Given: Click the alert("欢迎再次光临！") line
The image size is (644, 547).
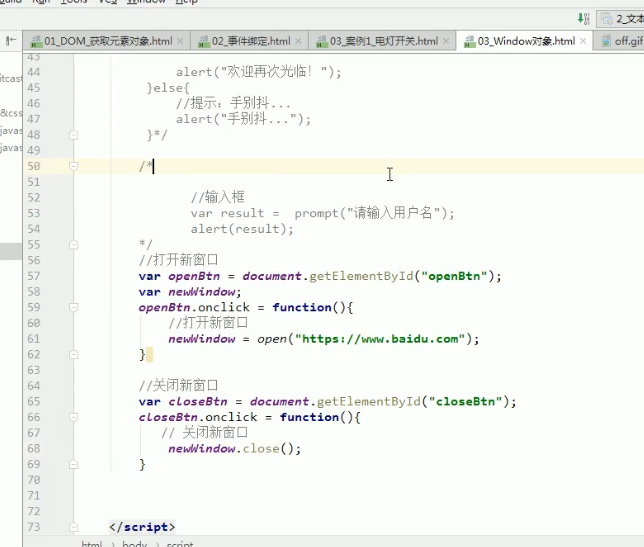Looking at the screenshot, I should point(259,72).
